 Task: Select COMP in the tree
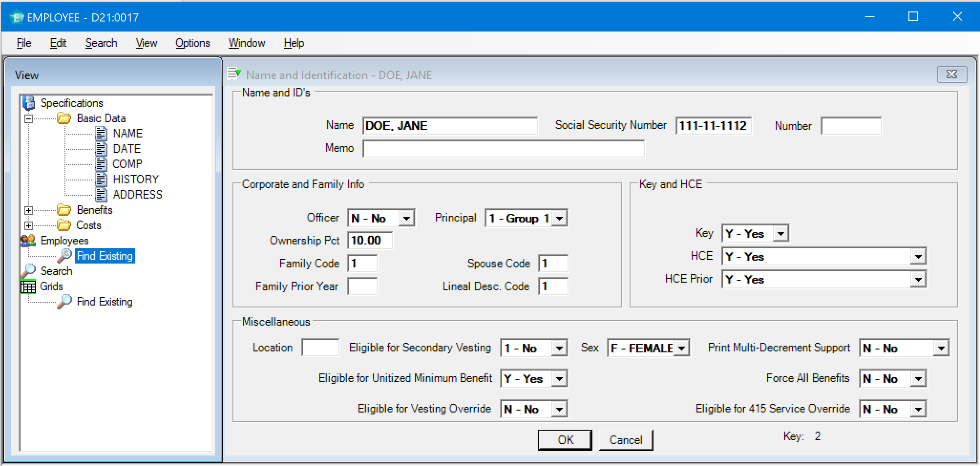(x=127, y=164)
